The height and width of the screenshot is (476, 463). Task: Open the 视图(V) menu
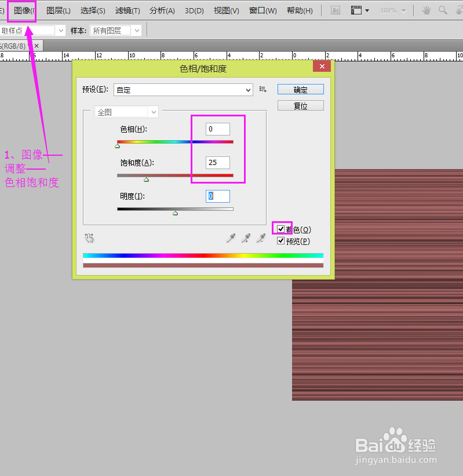click(227, 11)
